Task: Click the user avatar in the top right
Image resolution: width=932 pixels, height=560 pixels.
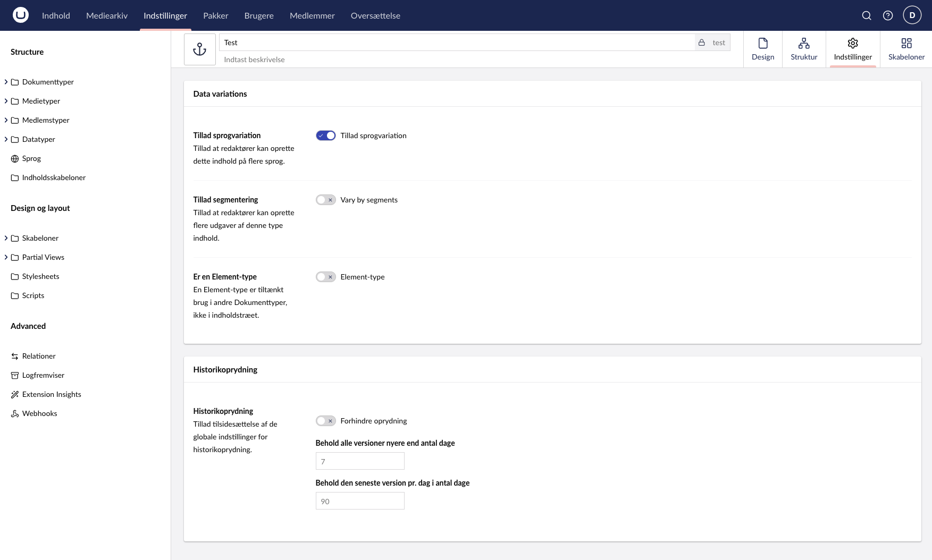Action: 912,15
